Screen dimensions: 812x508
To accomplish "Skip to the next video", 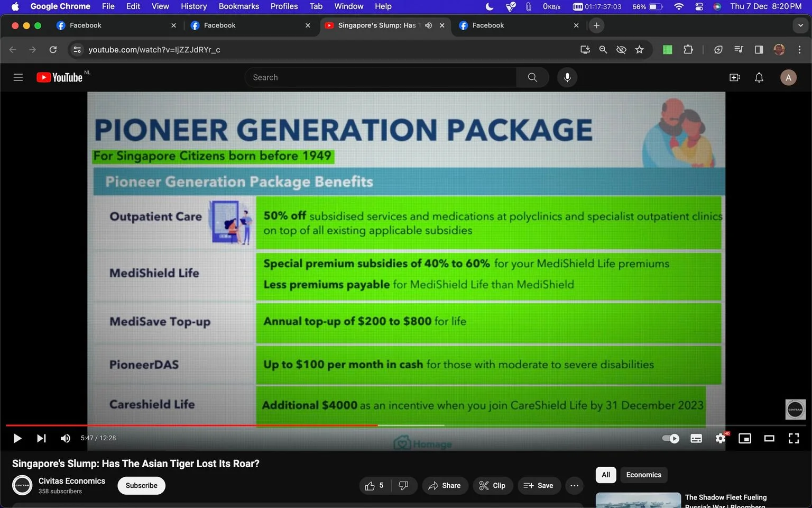I will 41,438.
